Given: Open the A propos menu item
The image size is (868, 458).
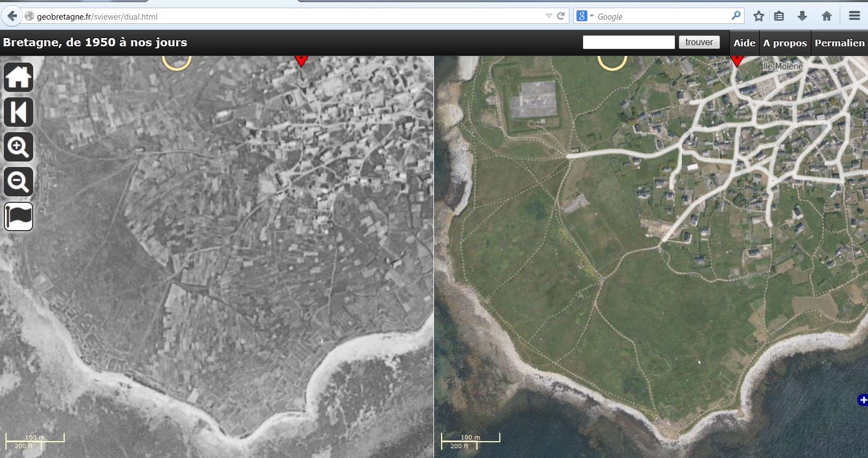Looking at the screenshot, I should 784,43.
